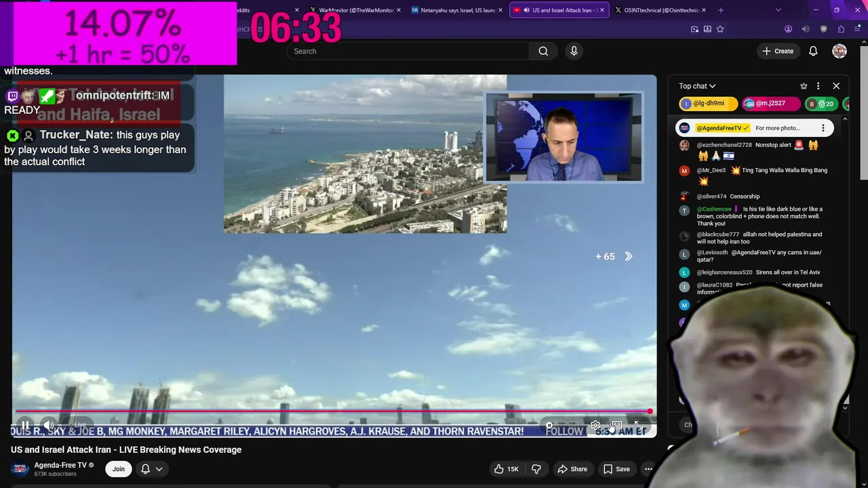Select the US and Israel Attack Iran tab

[x=559, y=10]
